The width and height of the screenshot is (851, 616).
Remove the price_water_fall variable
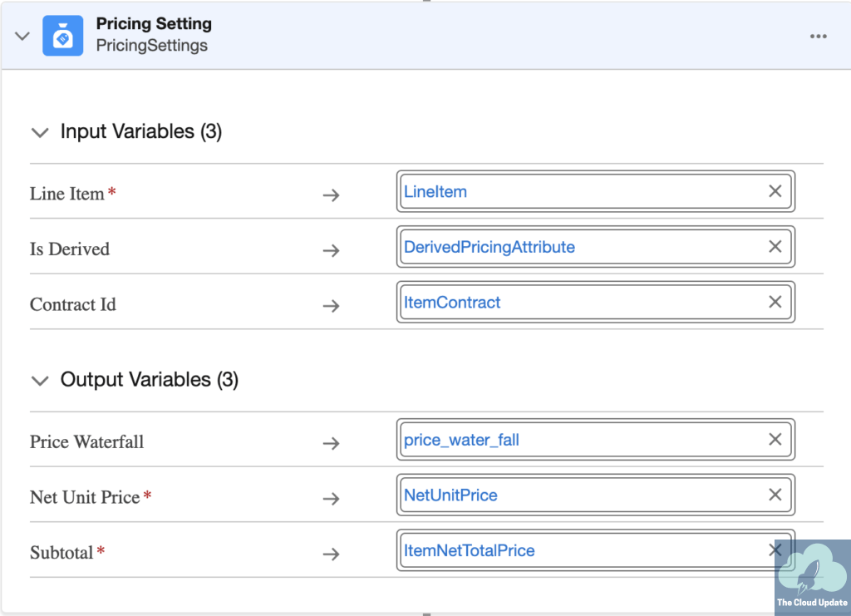pyautogui.click(x=775, y=440)
